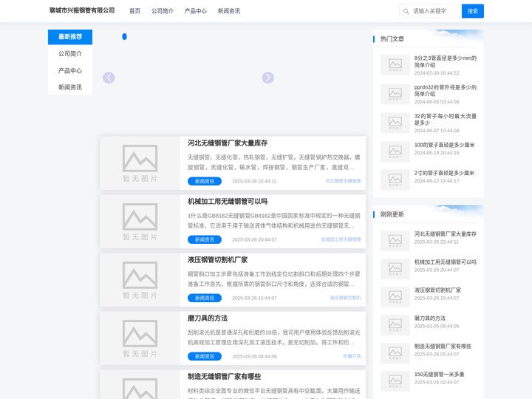The height and width of the screenshot is (399, 532).
Task: Open 新闻资讯 in top navigation
Action: point(229,11)
